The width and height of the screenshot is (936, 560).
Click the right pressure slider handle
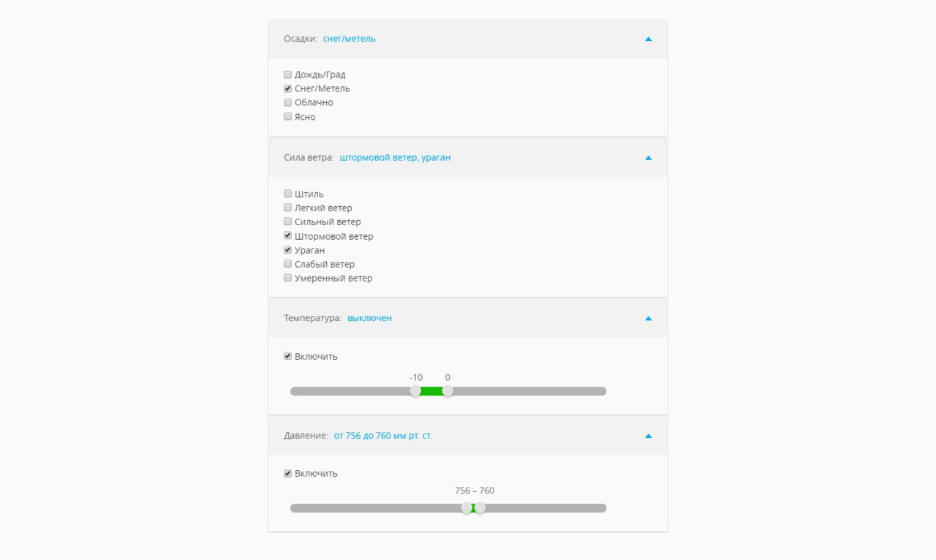(x=480, y=508)
